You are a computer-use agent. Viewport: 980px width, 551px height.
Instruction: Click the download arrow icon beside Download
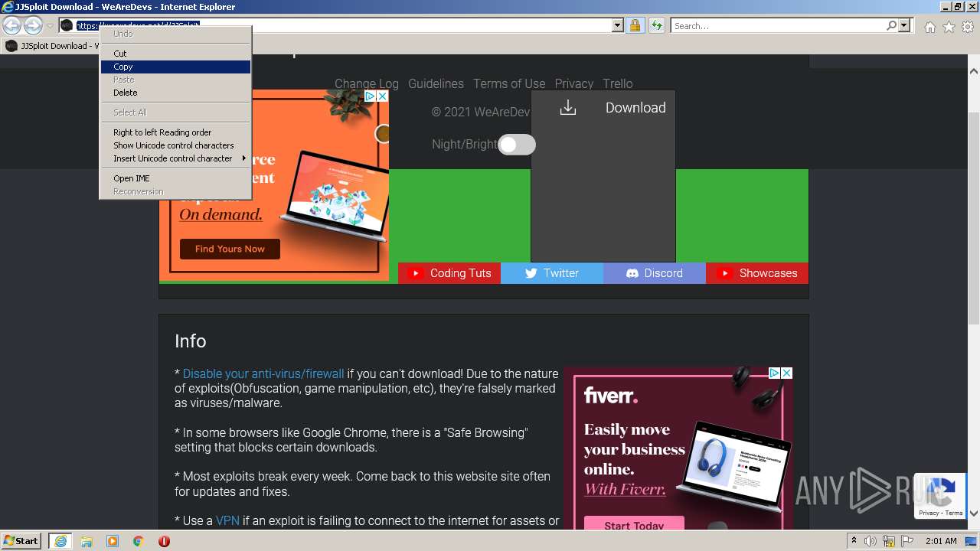[x=567, y=108]
